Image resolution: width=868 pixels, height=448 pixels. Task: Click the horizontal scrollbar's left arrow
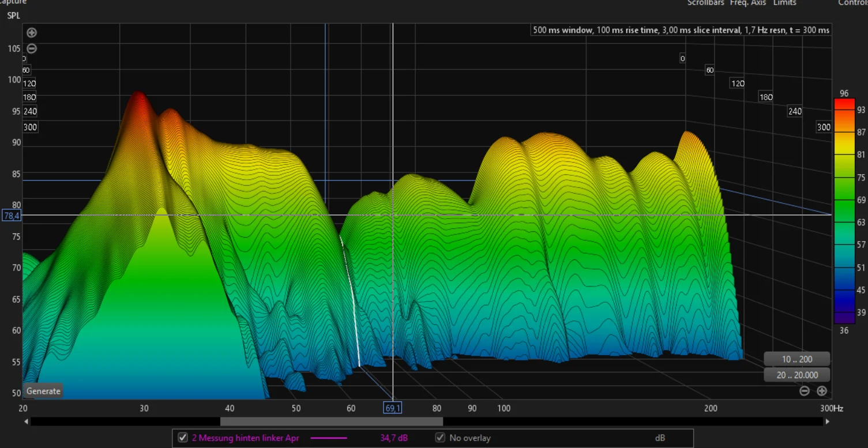(x=26, y=421)
